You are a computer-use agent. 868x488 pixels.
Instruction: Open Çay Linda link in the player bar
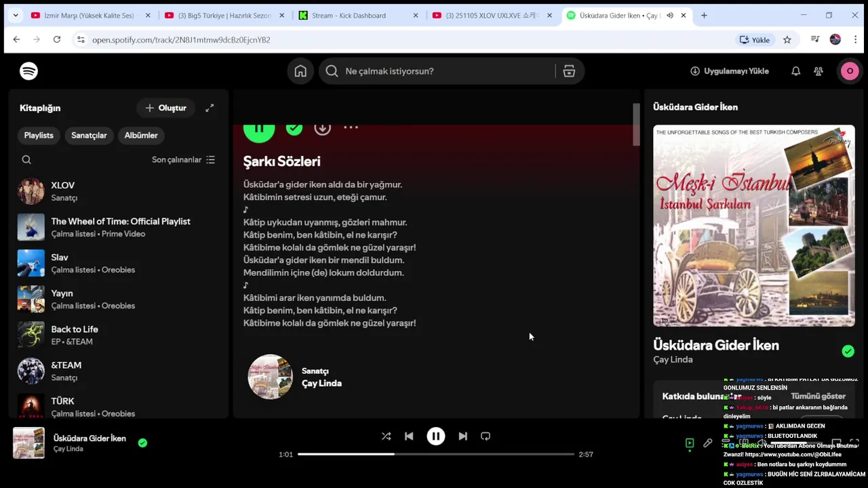(x=68, y=449)
